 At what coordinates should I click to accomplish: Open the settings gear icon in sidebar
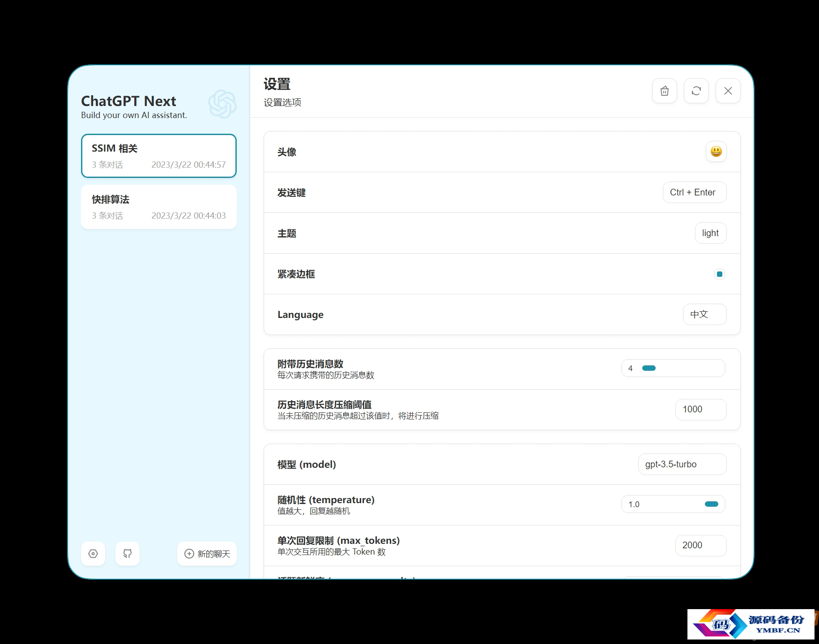pos(93,554)
